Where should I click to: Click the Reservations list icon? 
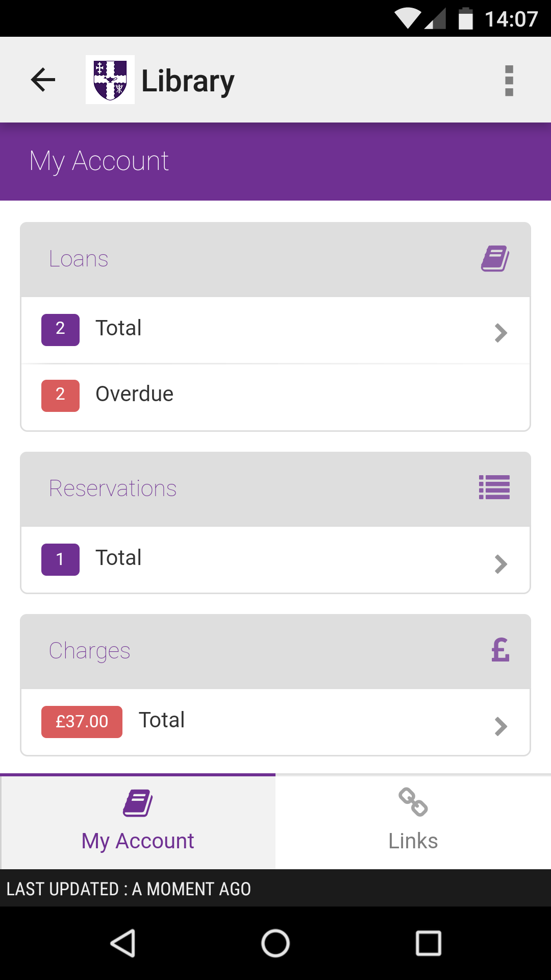pos(494,487)
